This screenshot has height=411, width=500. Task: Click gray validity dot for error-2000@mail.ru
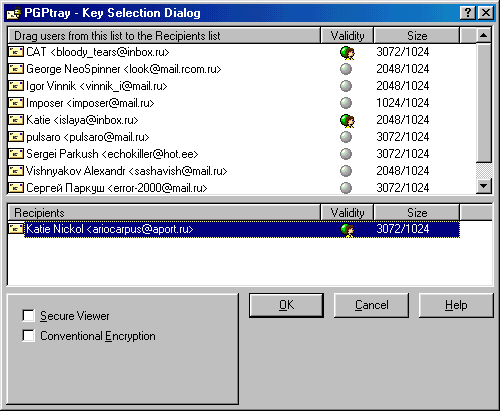click(x=346, y=188)
